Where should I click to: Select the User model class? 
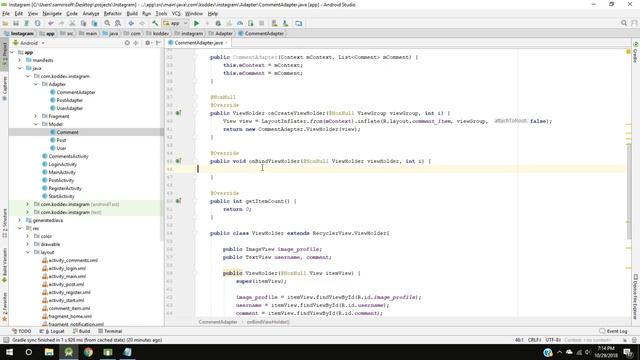(58, 148)
